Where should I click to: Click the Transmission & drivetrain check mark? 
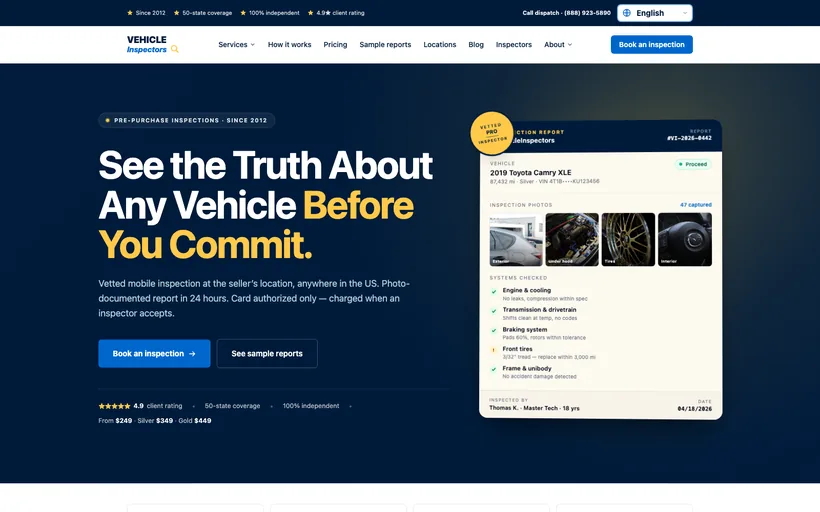click(494, 311)
